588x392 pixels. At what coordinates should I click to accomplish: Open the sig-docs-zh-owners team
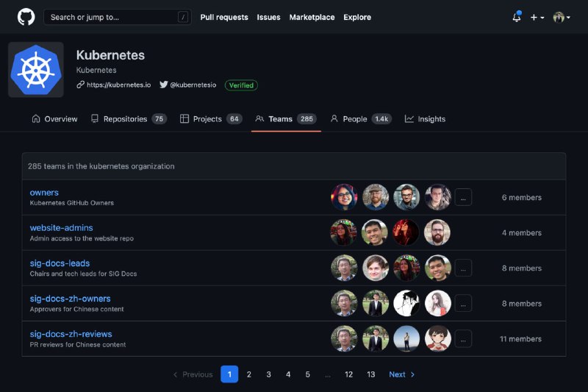coord(70,299)
